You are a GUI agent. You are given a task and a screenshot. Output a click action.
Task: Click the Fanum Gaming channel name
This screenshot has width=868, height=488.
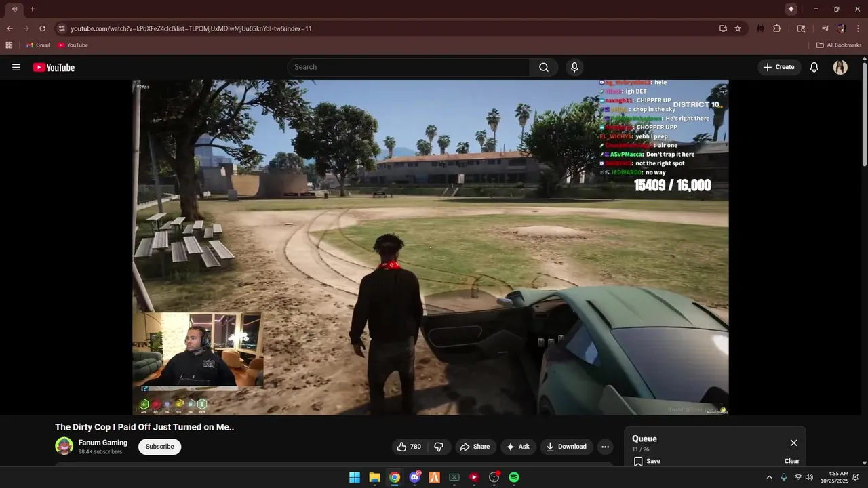[102, 443]
